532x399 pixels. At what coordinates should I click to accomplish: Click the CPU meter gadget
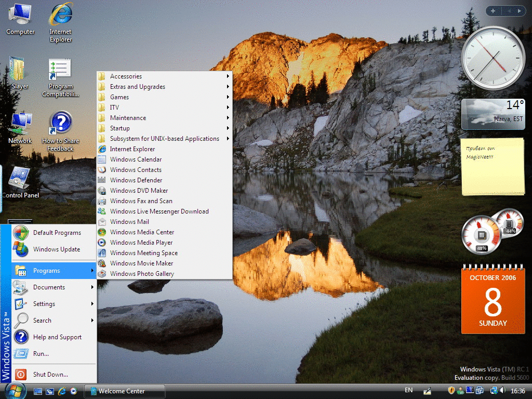[493, 231]
